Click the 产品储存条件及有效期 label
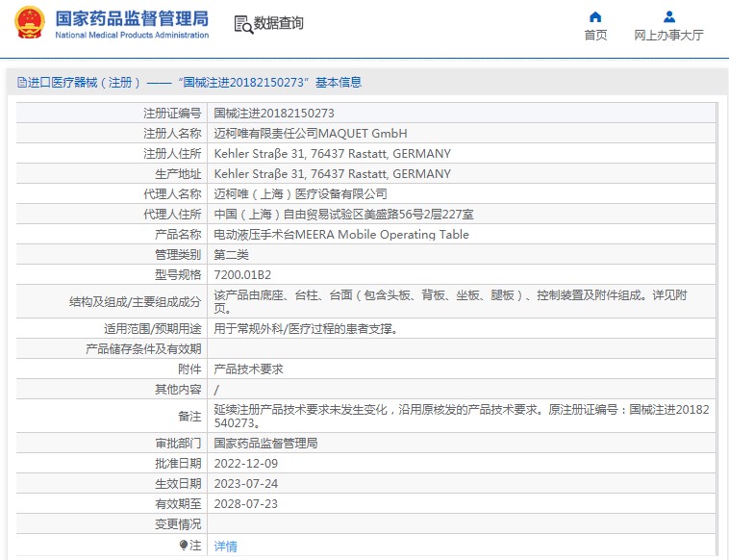The height and width of the screenshot is (560, 729). (143, 349)
